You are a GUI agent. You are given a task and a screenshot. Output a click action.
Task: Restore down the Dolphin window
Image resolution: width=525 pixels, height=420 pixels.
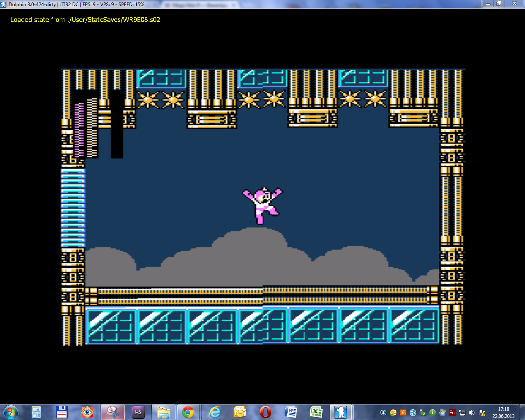[499, 4]
